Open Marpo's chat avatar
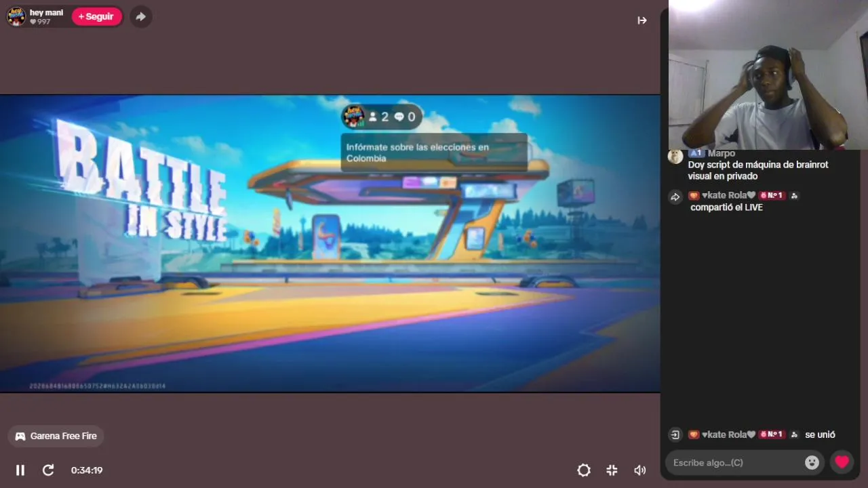 click(675, 157)
